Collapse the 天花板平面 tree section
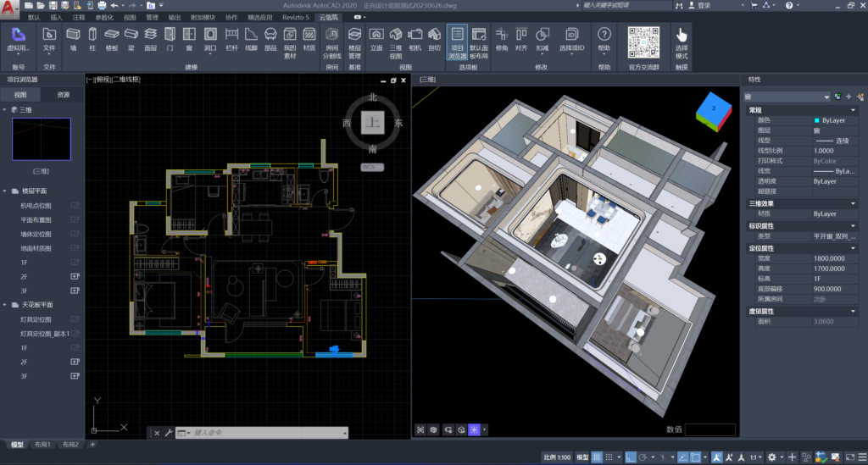This screenshot has height=465, width=868. point(5,304)
